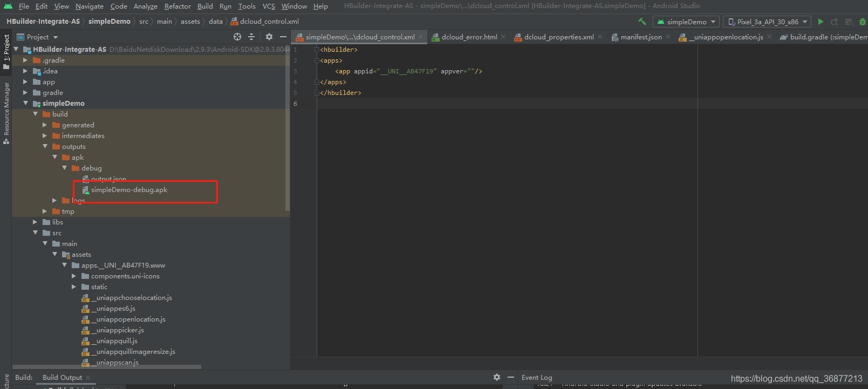Expand the components.uni-icons folder
Image resolution: width=868 pixels, height=389 pixels.
pos(74,276)
